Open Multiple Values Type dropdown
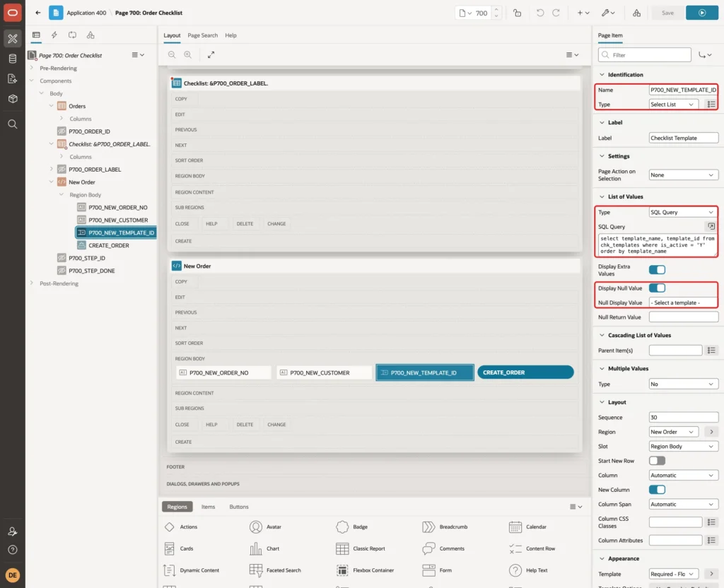Viewport: 724px width, 588px height. (684, 384)
